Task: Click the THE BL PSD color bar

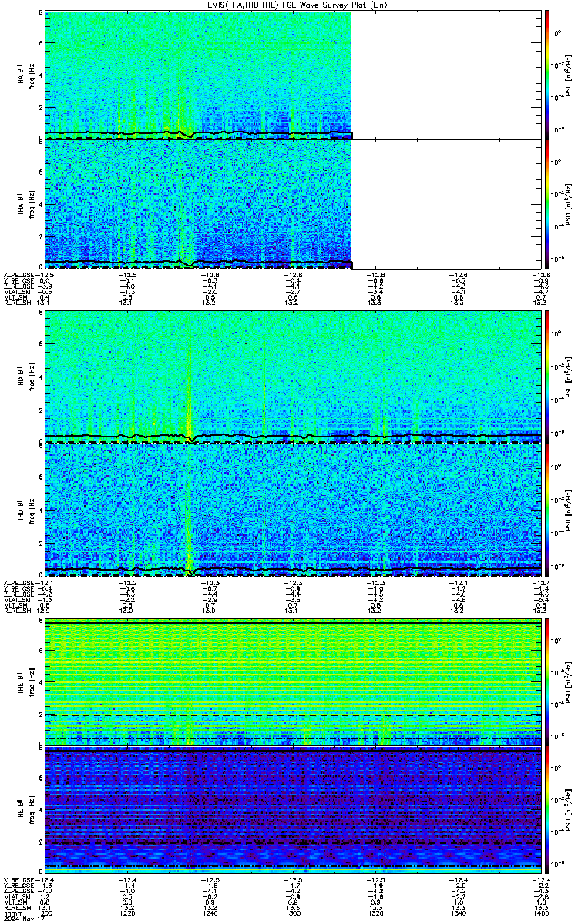Action: [546, 681]
